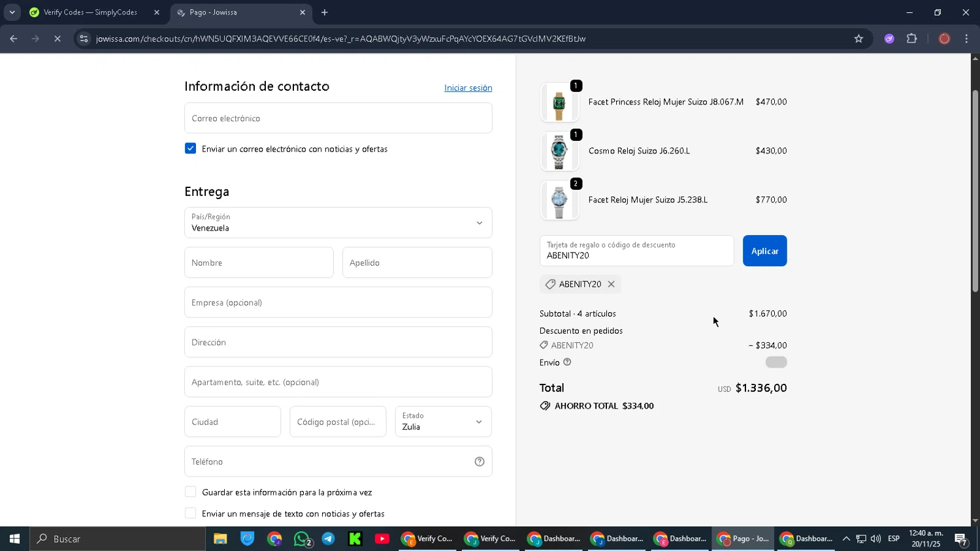Viewport: 980px width, 551px height.
Task: Open the blue shield browser in taskbar
Action: pos(247,539)
